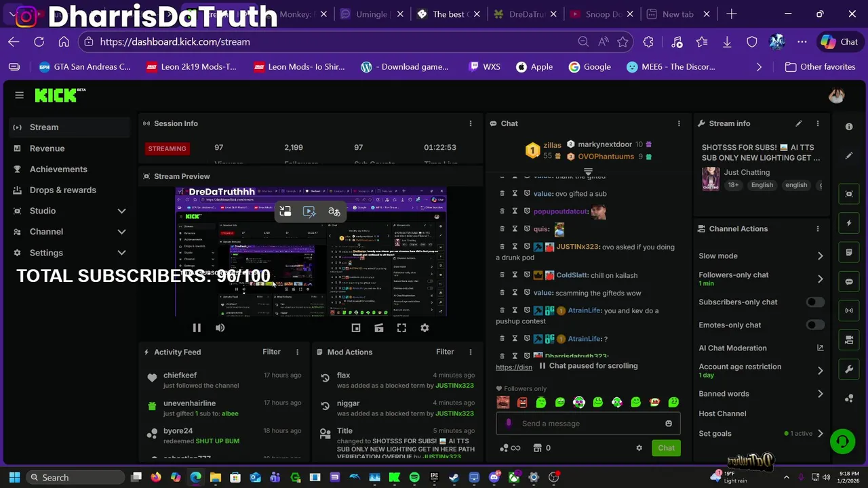The image size is (868, 488).
Task: Toggle Emotes-only chat switch
Action: pos(815,325)
